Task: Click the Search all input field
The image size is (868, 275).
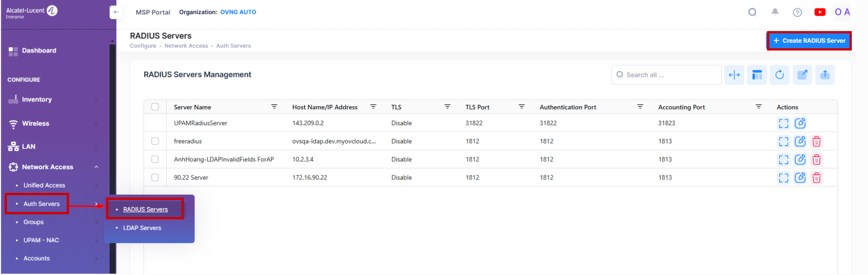Action: coord(667,75)
